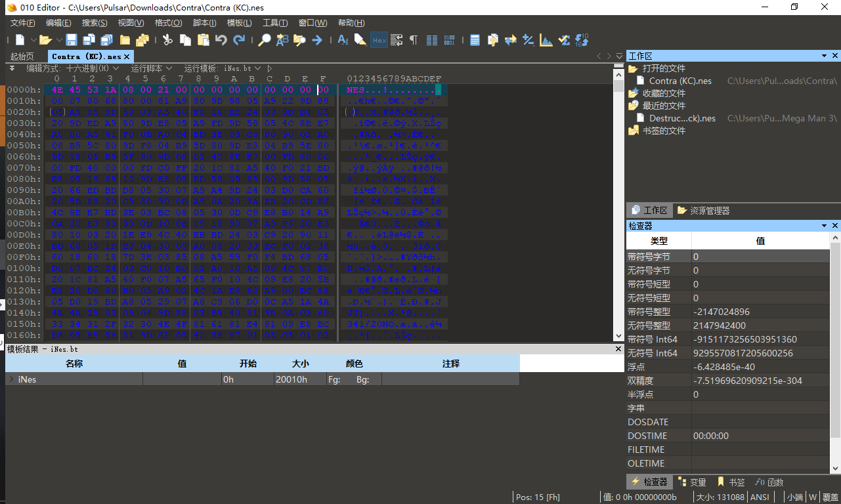This screenshot has width=841, height=504.
Task: Open the 运行模板 iNes.bt dropdown
Action: (x=223, y=68)
